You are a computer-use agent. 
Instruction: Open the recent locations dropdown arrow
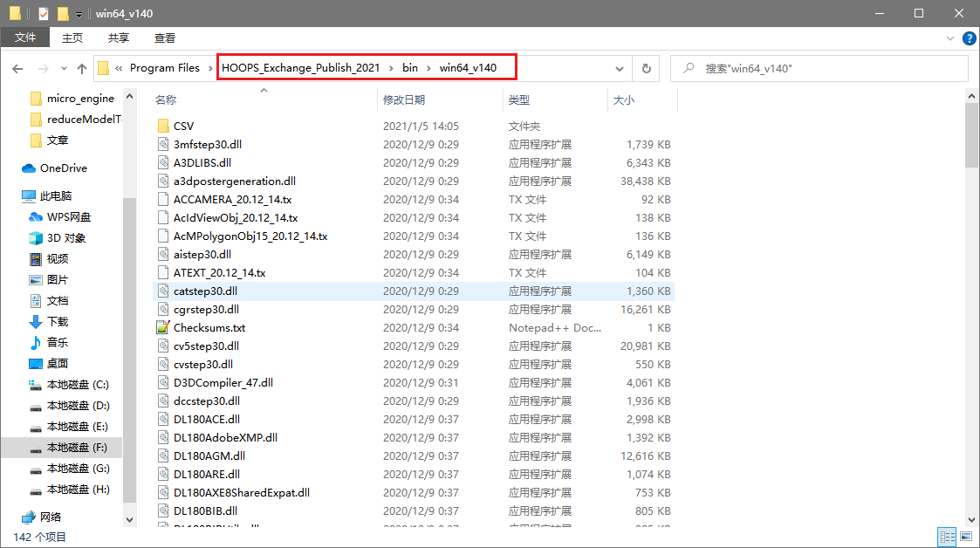[64, 69]
